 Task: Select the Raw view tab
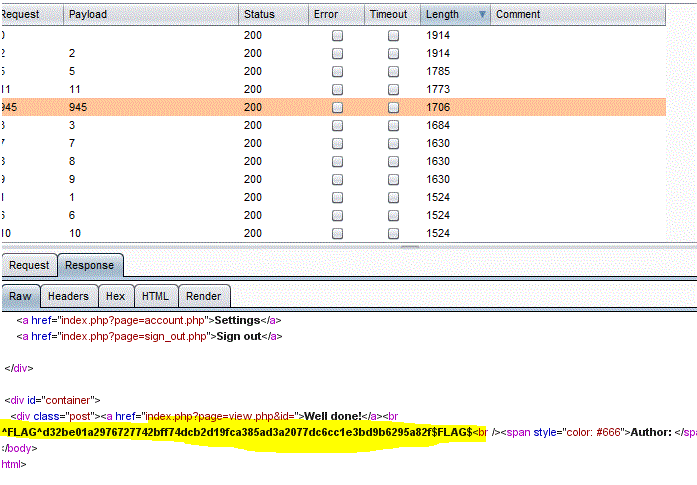click(21, 296)
